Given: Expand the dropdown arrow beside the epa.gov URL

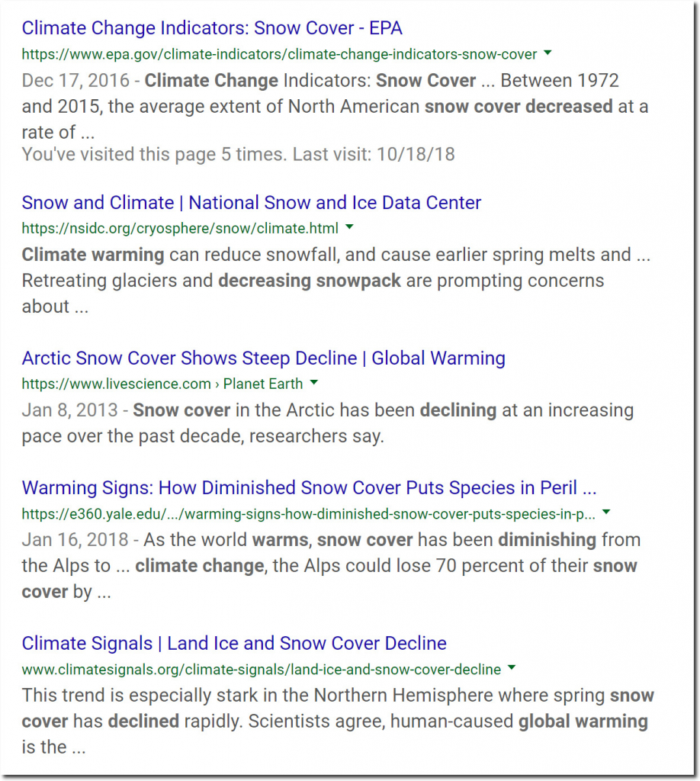Looking at the screenshot, I should click(x=547, y=53).
